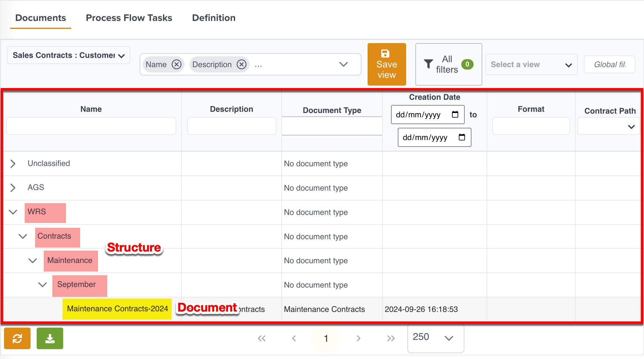Screen dimensions: 644x359
Task: Expand the AGS folder row
Action: pyautogui.click(x=13, y=188)
